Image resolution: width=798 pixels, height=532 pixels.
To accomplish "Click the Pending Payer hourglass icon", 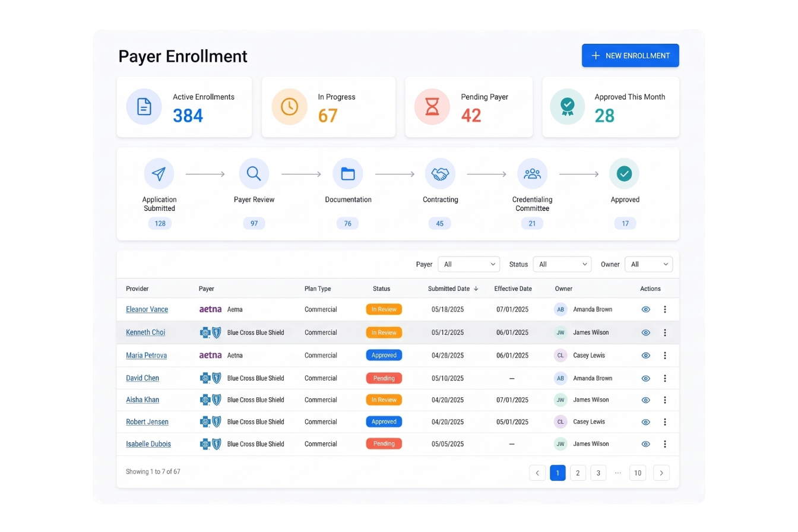I will 432,107.
